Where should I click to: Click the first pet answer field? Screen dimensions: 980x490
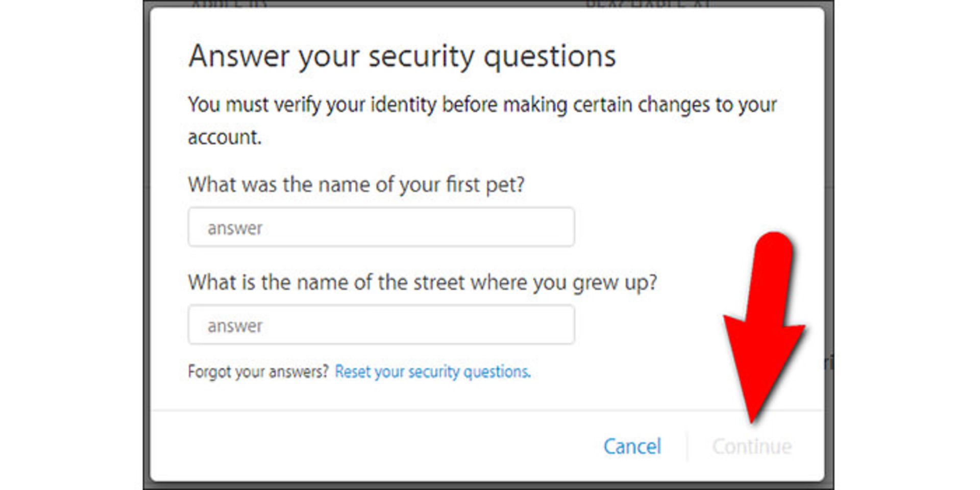[381, 227]
